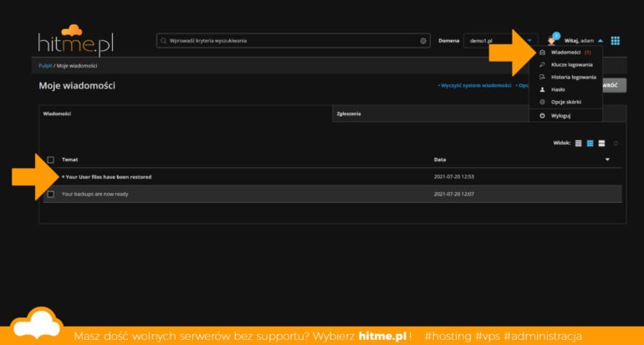Open the blue apps grid icon
Image resolution: width=644 pixels, height=345 pixels.
click(616, 41)
